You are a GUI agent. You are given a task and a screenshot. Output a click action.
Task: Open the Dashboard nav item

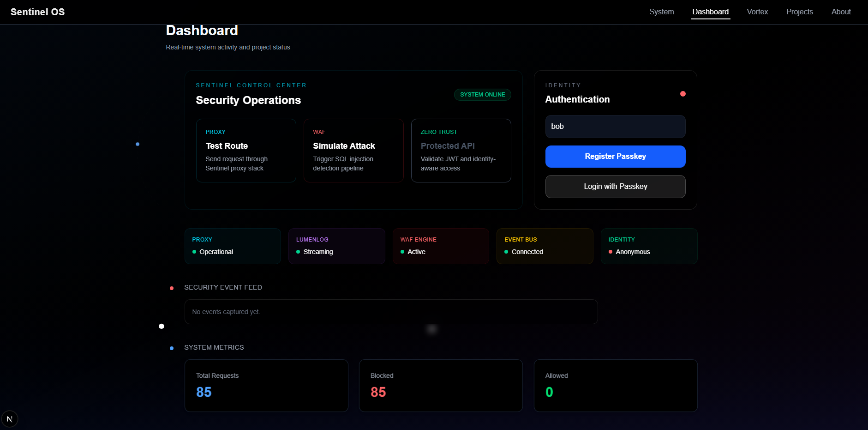[x=710, y=12]
